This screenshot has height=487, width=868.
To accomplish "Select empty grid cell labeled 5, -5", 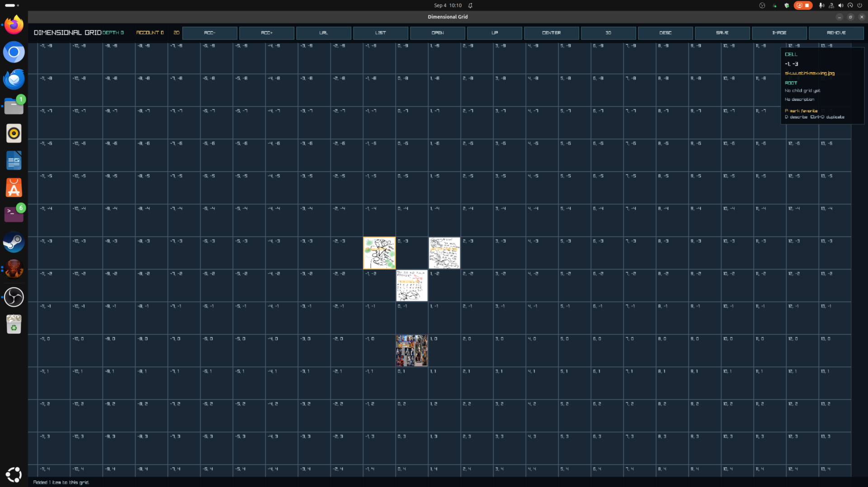I will point(575,188).
